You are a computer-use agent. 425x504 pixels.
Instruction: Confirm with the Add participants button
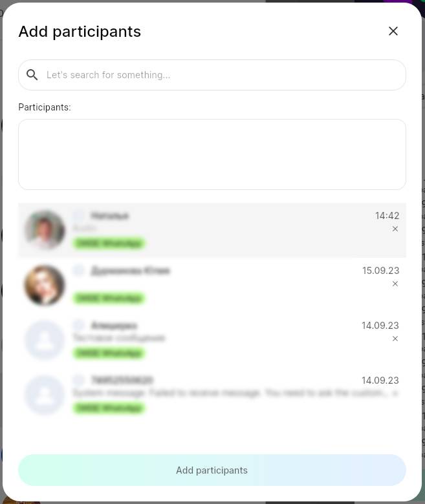point(212,470)
